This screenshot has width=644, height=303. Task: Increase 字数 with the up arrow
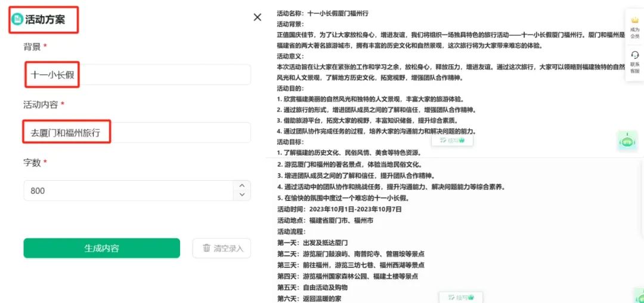coord(241,186)
